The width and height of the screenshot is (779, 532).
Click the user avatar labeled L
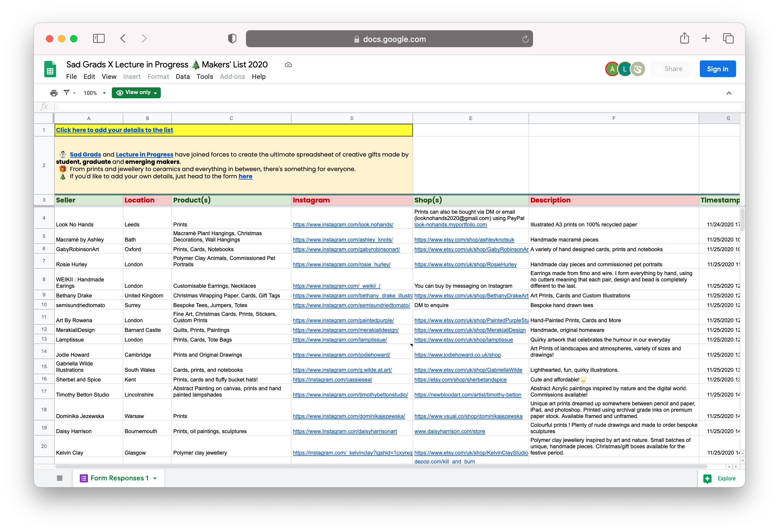625,69
